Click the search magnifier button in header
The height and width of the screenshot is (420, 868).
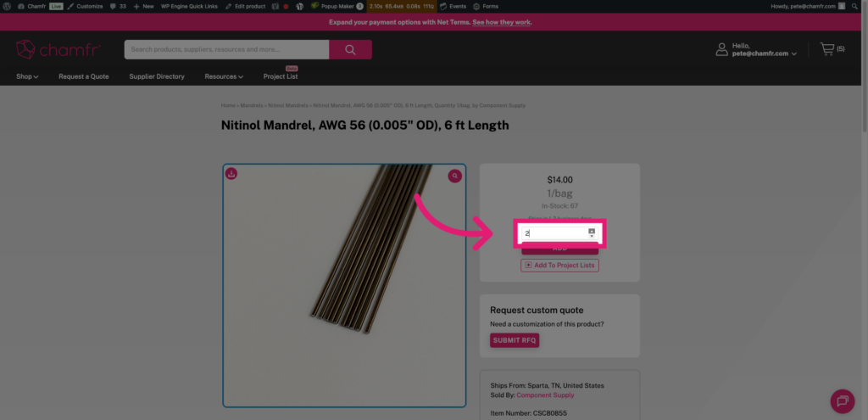click(350, 50)
